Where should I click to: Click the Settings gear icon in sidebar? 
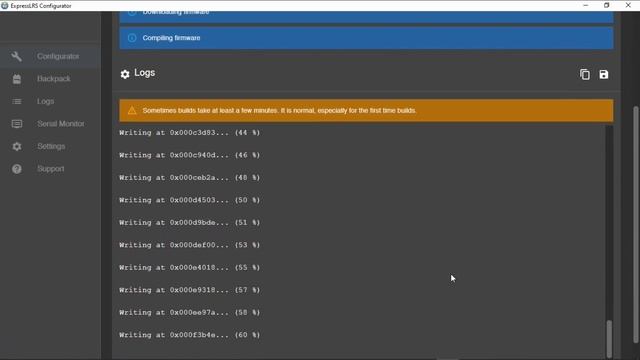(x=17, y=146)
